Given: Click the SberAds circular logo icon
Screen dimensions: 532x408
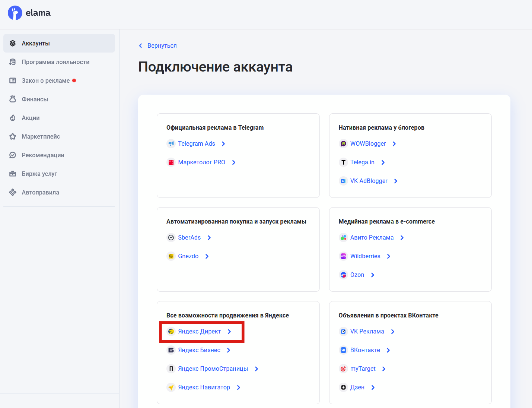Looking at the screenshot, I should (x=171, y=237).
